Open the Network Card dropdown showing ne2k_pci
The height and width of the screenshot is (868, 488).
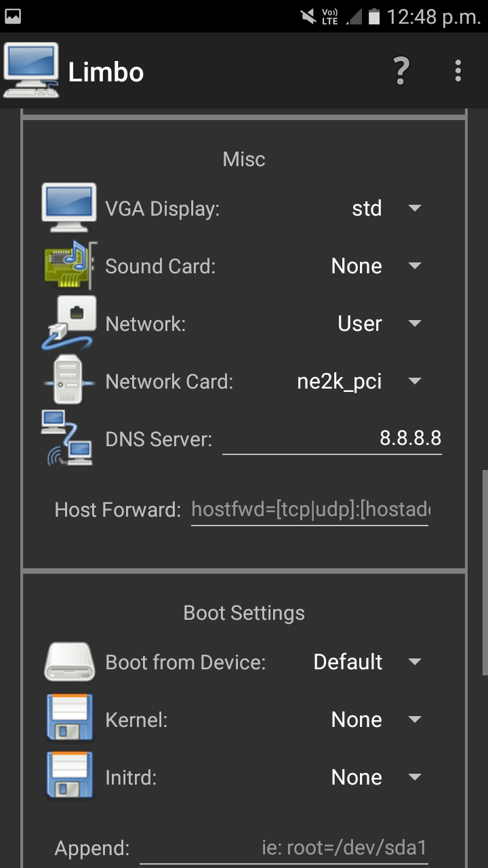pos(359,381)
